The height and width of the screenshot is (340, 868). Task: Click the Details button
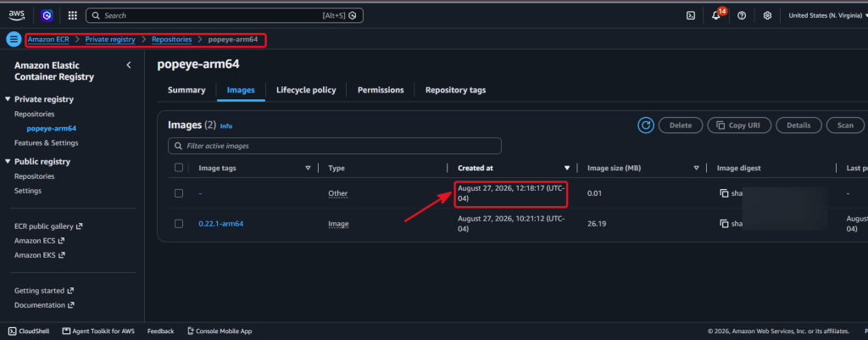point(798,125)
